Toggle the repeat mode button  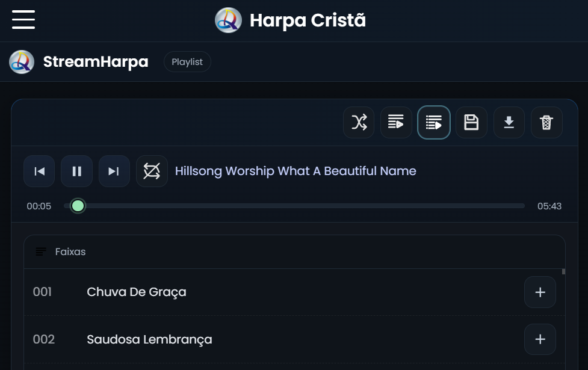coord(152,171)
